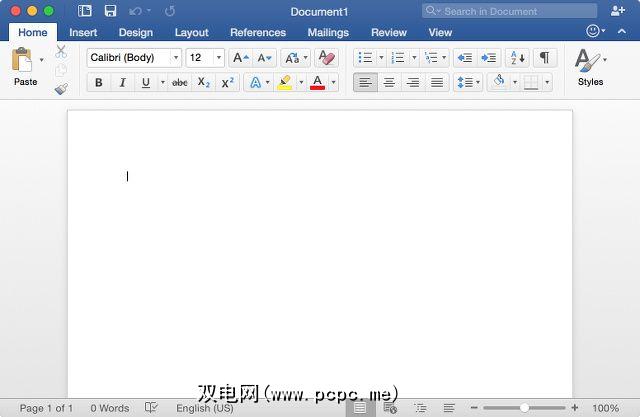This screenshot has width=640, height=417.
Task: Toggle Italic formatting
Action: pyautogui.click(x=122, y=83)
